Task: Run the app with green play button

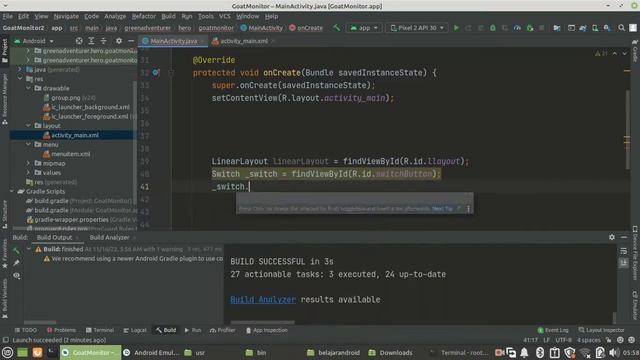Action: pyautogui.click(x=456, y=28)
